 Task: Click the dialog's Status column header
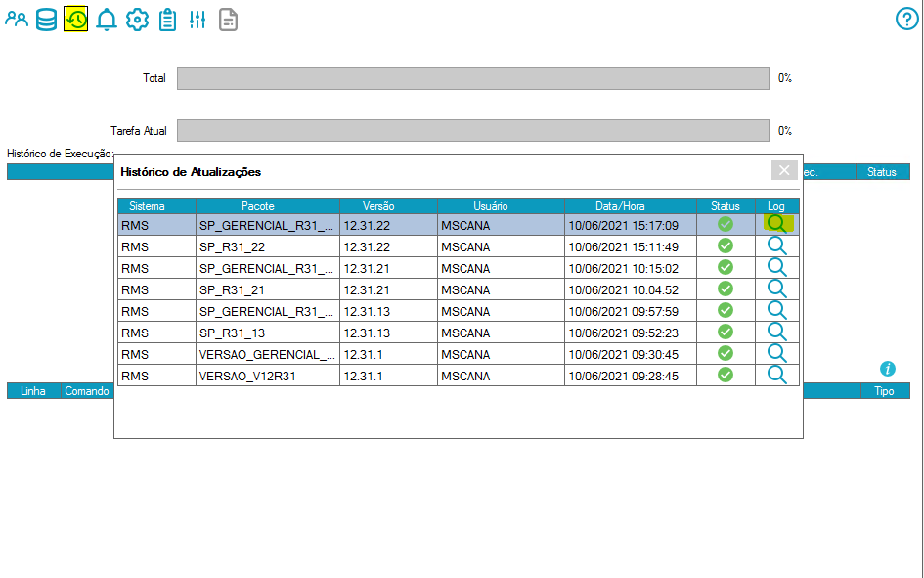click(x=726, y=206)
